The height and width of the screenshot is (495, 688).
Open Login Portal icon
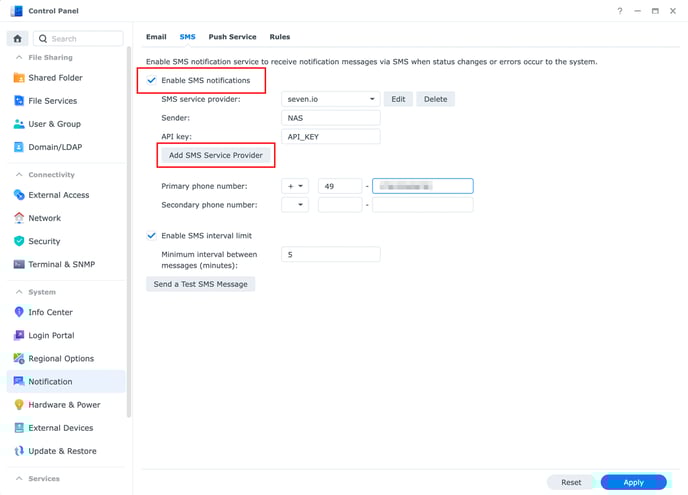(19, 335)
